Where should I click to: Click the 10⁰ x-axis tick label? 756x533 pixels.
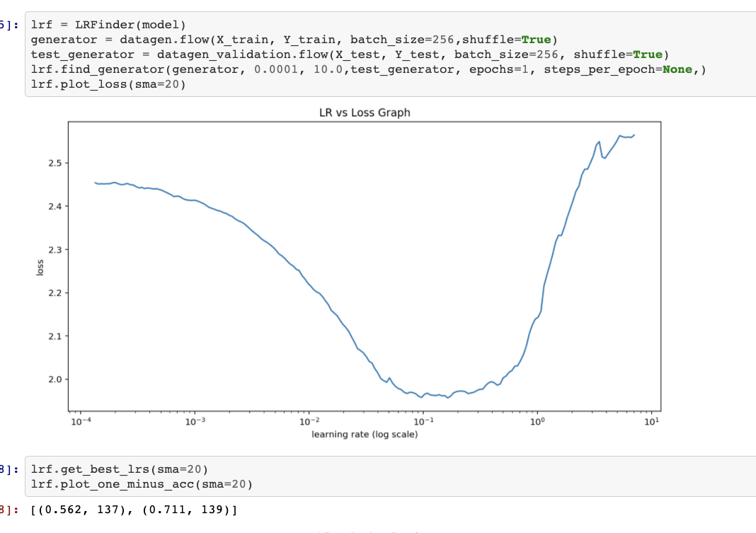pyautogui.click(x=537, y=421)
